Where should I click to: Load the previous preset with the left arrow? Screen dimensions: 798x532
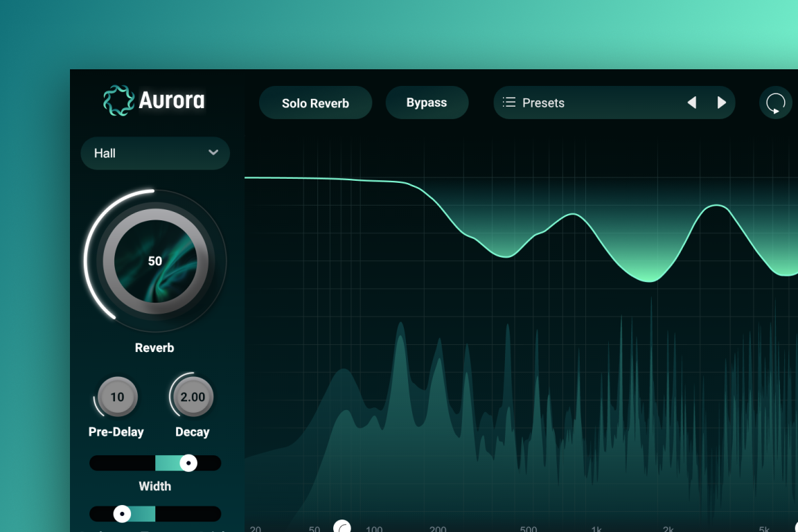click(692, 103)
